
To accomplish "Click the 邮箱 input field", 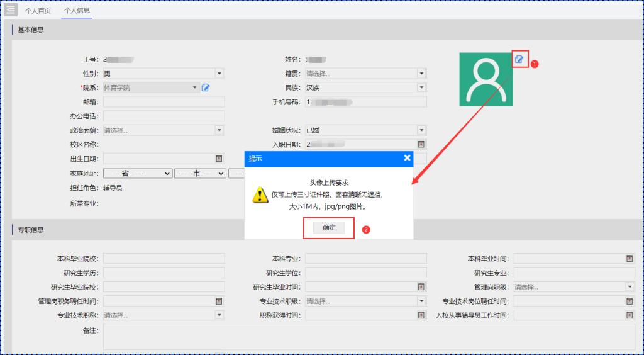I will point(164,102).
